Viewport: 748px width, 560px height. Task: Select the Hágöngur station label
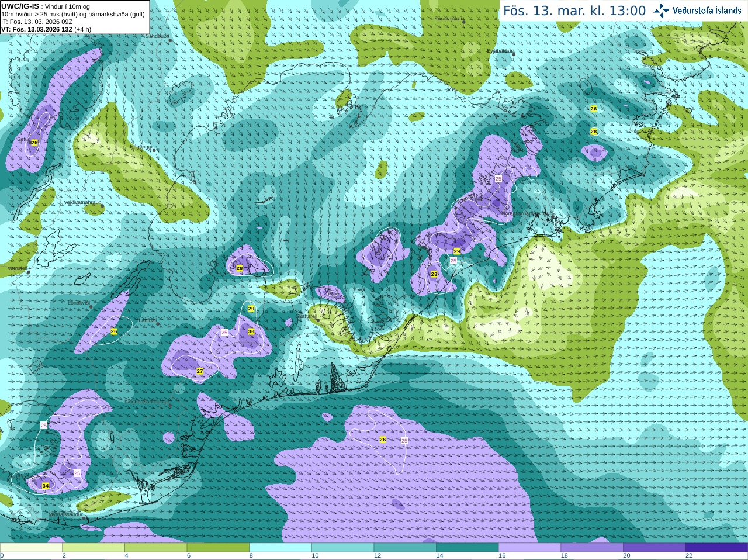pos(141,147)
